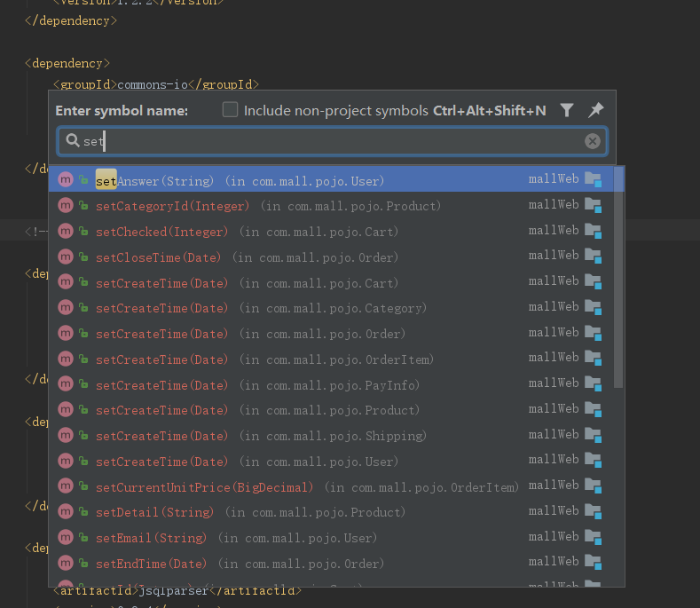This screenshot has width=700, height=608.
Task: Click method icon beside setCurrentUnitPrice
Action: (x=66, y=486)
